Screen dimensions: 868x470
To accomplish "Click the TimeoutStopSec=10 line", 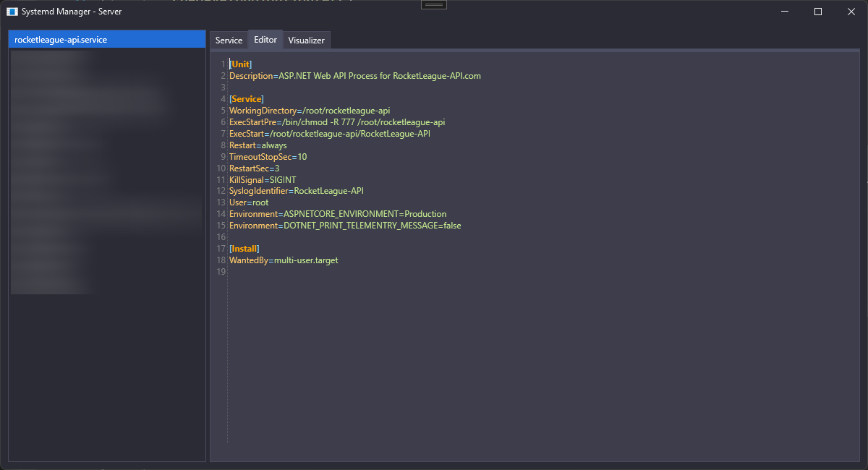I will pos(268,157).
